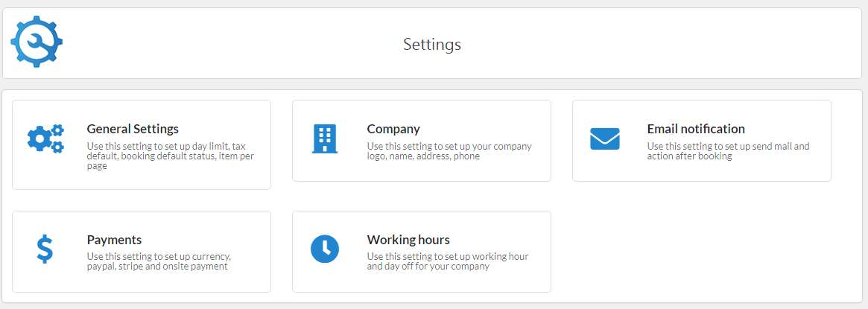Viewport: 868px width, 309px height.
Task: Select the Email notification title
Action: click(x=696, y=129)
